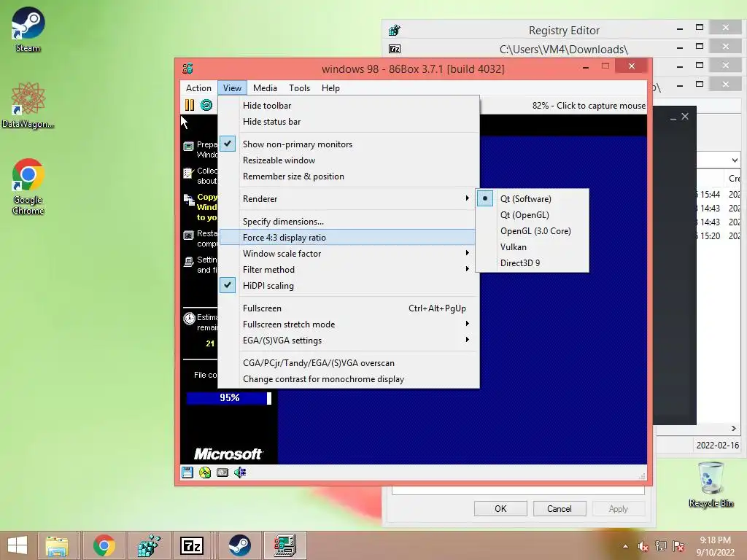This screenshot has width=747, height=560.
Task: Toggle HiDPI scaling option
Action: tap(349, 286)
